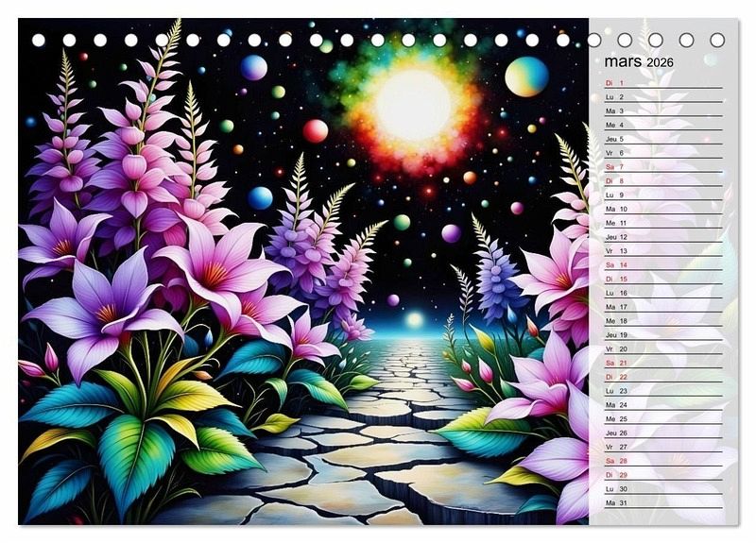Select the 'Jeu 26' date row
Viewport: 756px width, 543px height.
(664, 433)
